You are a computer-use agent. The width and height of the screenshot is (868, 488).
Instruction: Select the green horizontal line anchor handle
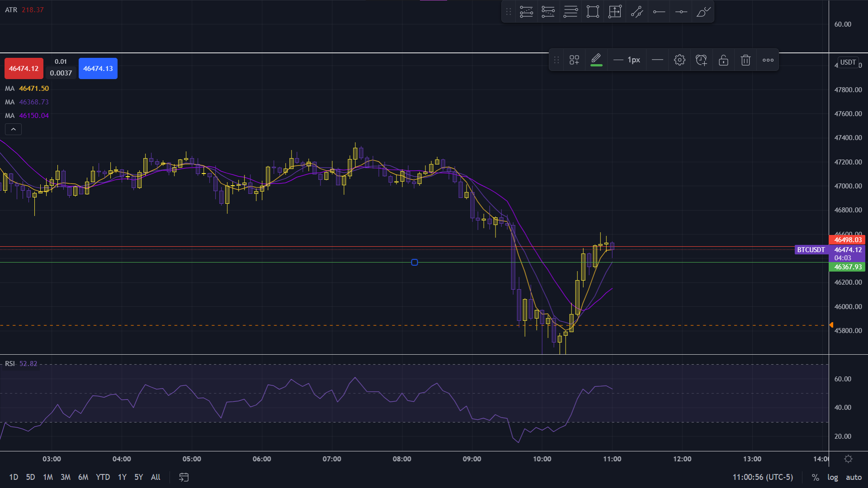point(415,263)
